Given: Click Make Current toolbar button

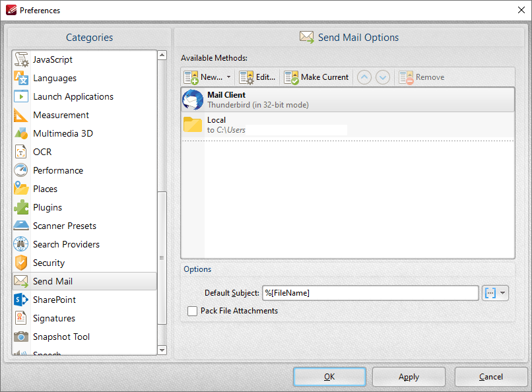Looking at the screenshot, I should [317, 77].
